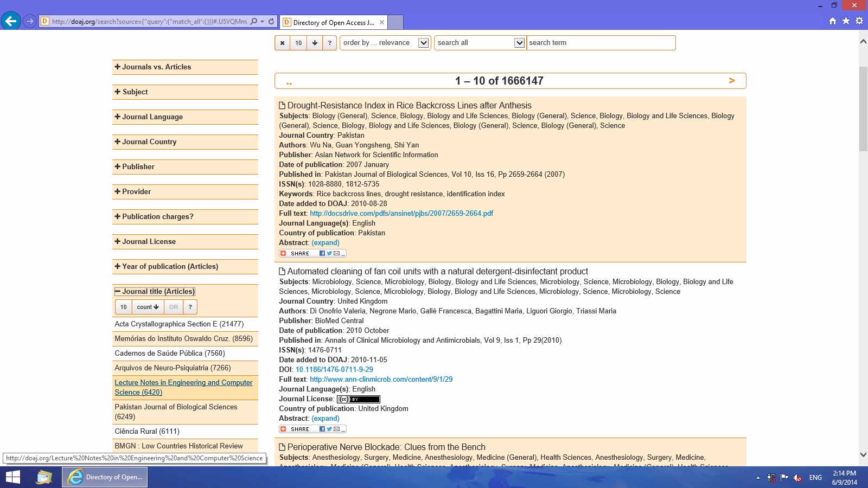Click the Creative Commons BY license badge
This screenshot has height=488, width=868.
(x=358, y=399)
